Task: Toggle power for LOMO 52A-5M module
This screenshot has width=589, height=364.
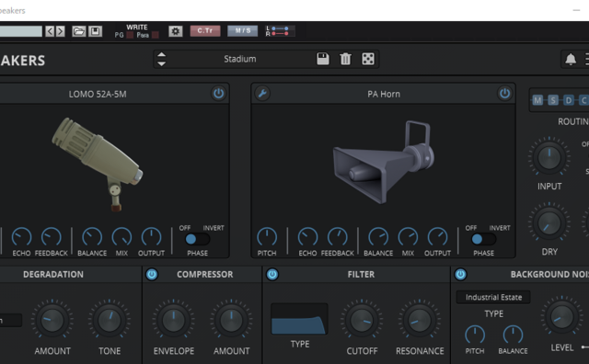Action: pyautogui.click(x=218, y=93)
